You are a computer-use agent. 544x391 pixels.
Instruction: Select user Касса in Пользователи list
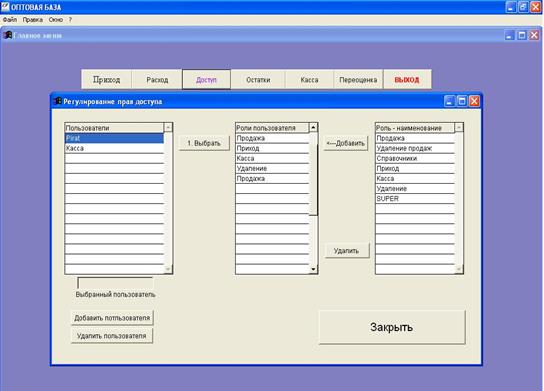pos(114,148)
